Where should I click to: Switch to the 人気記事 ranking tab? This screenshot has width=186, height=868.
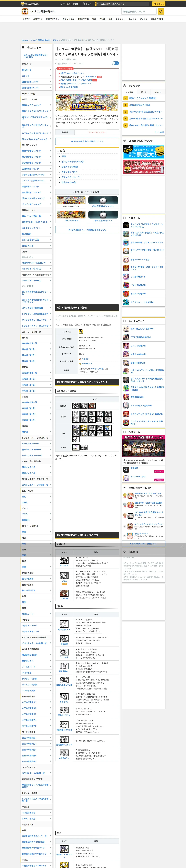tap(129, 92)
